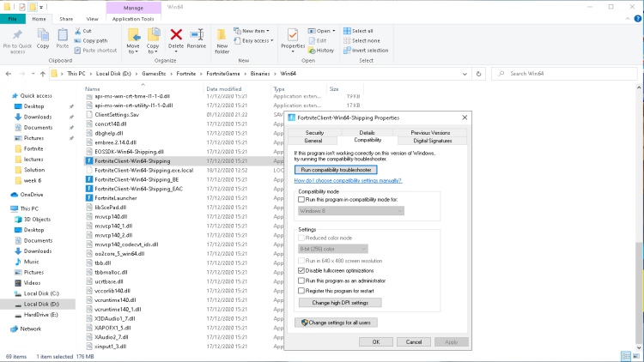Click Change settings for all users

point(336,323)
